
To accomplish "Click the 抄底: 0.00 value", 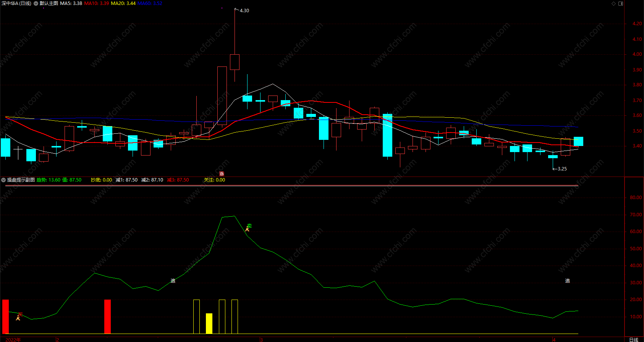I will point(102,180).
